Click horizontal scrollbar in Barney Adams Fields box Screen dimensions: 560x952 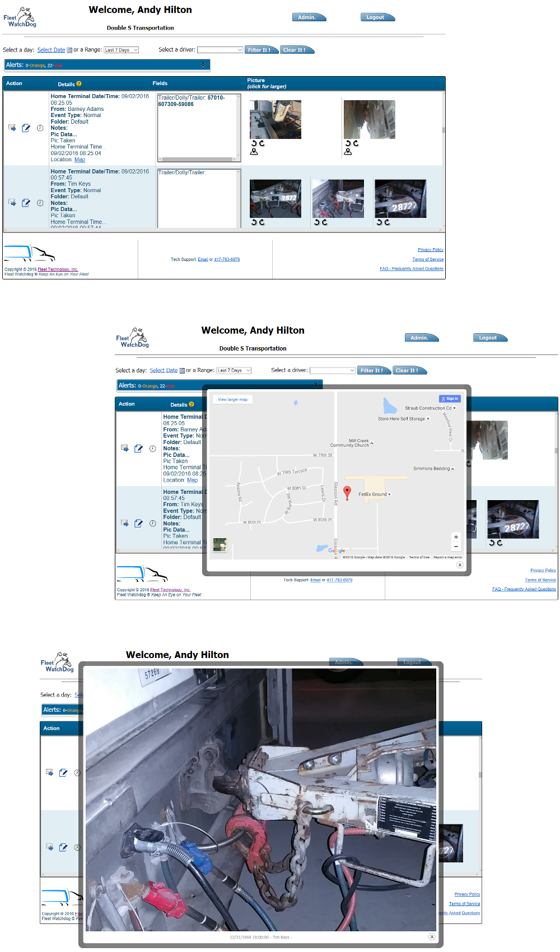tap(197, 160)
